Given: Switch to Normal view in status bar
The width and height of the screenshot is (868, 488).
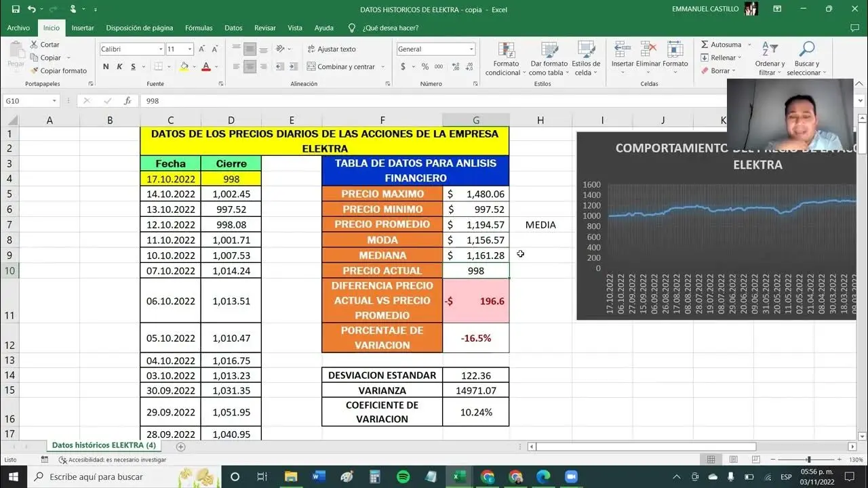Looking at the screenshot, I should click(x=711, y=460).
